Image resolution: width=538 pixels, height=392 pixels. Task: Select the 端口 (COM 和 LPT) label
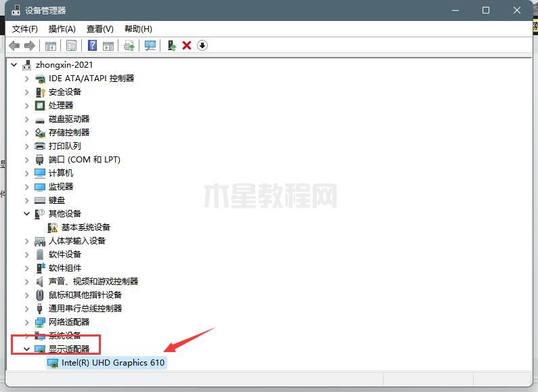[85, 160]
